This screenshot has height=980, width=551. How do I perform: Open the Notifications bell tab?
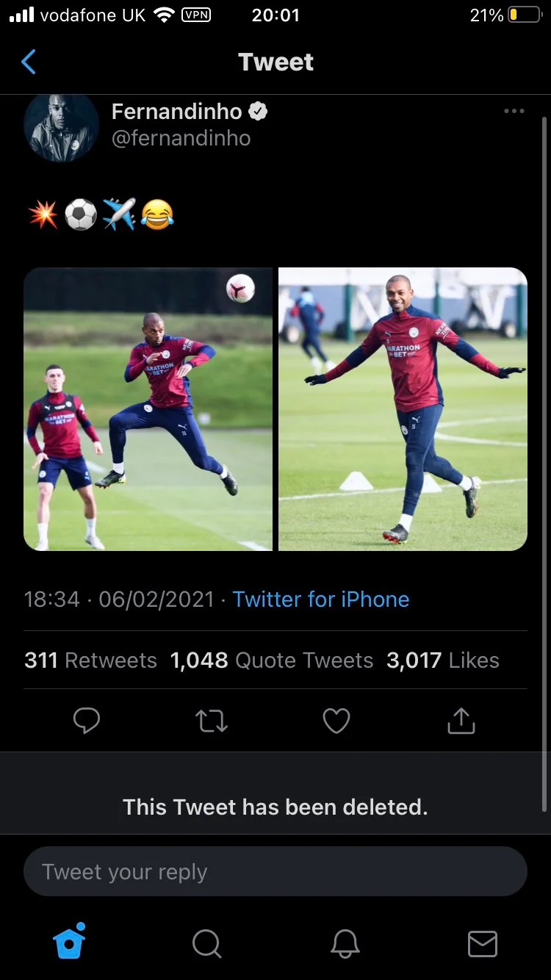pos(345,943)
